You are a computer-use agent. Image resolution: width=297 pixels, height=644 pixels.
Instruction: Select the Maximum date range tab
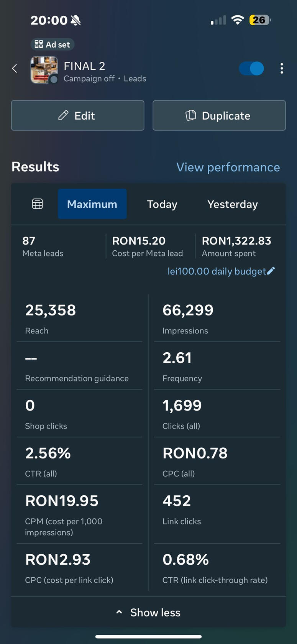pos(92,204)
